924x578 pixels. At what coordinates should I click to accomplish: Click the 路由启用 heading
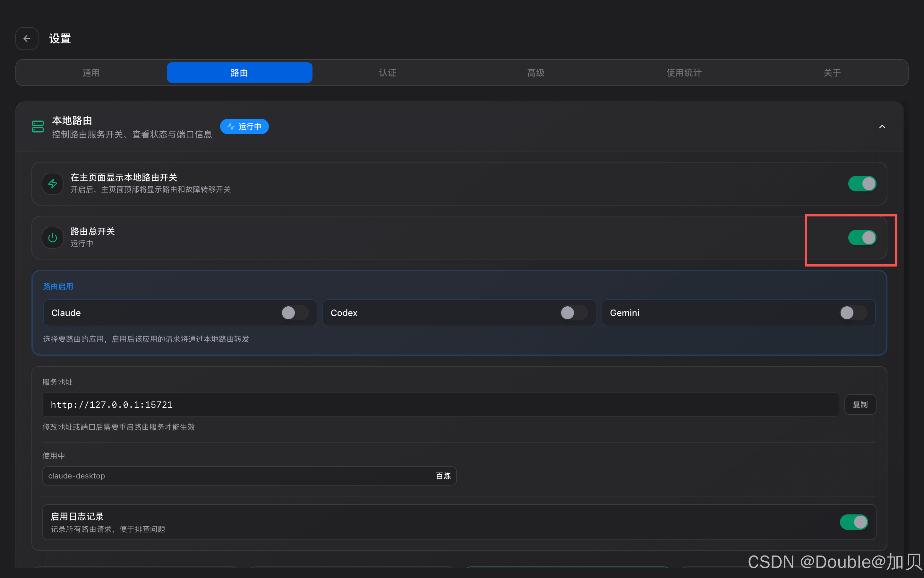pos(58,286)
